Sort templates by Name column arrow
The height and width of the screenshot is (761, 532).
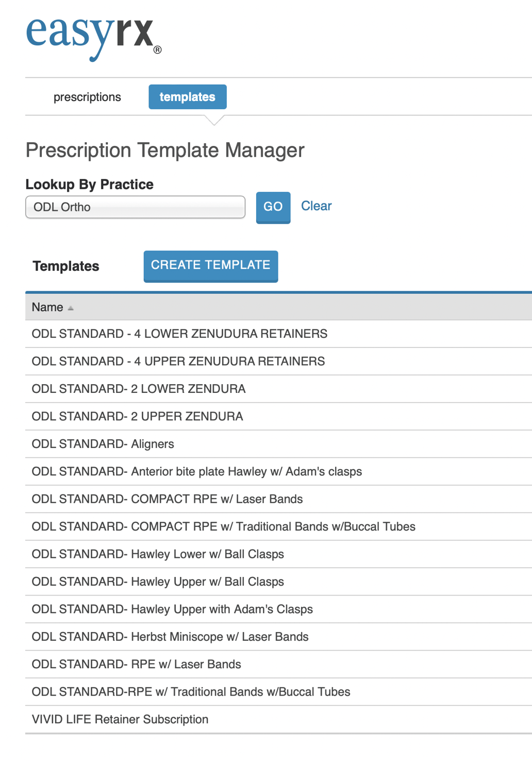pyautogui.click(x=71, y=308)
